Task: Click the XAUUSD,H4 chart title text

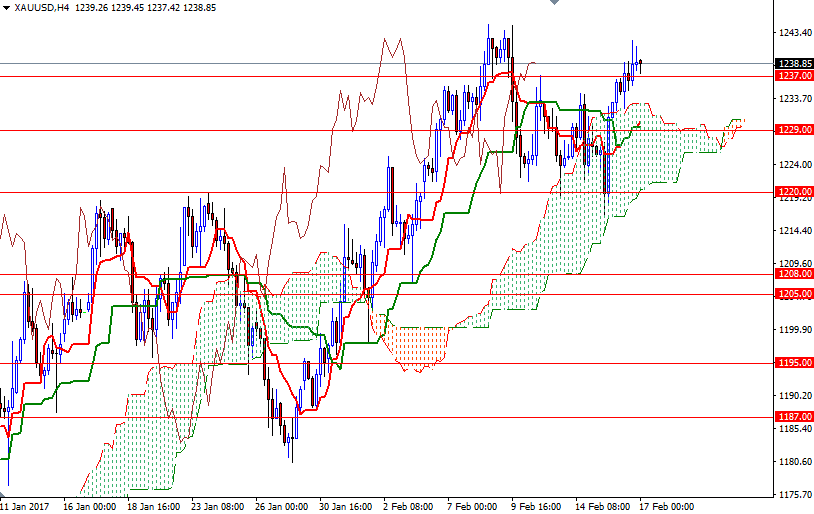Action: coord(42,7)
